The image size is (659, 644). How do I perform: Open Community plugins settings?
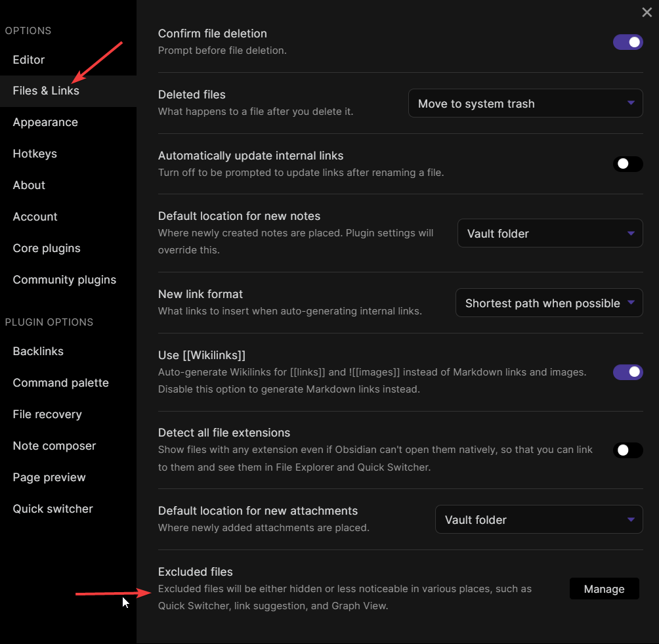(64, 280)
